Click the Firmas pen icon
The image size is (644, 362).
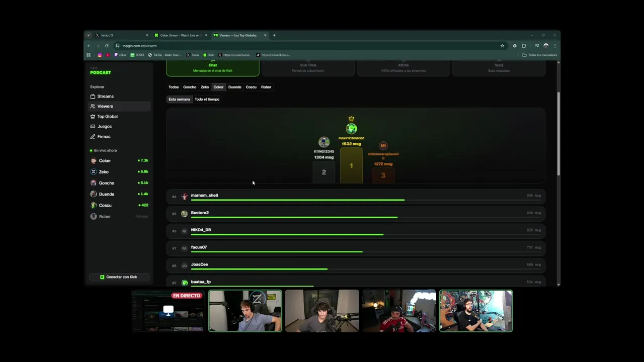[93, 136]
